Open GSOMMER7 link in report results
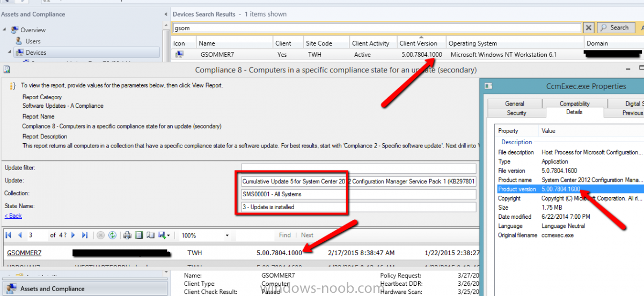644x296 pixels. (24, 253)
